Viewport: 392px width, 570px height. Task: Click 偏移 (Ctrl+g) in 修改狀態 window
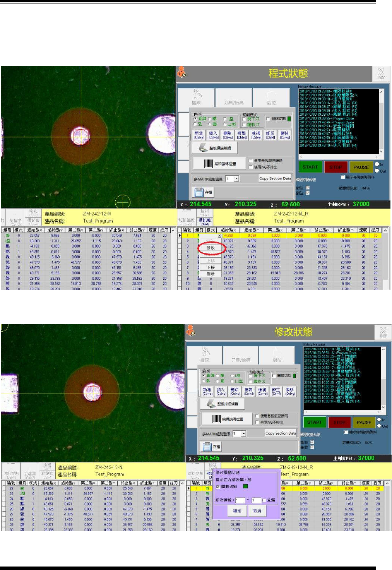(x=290, y=391)
